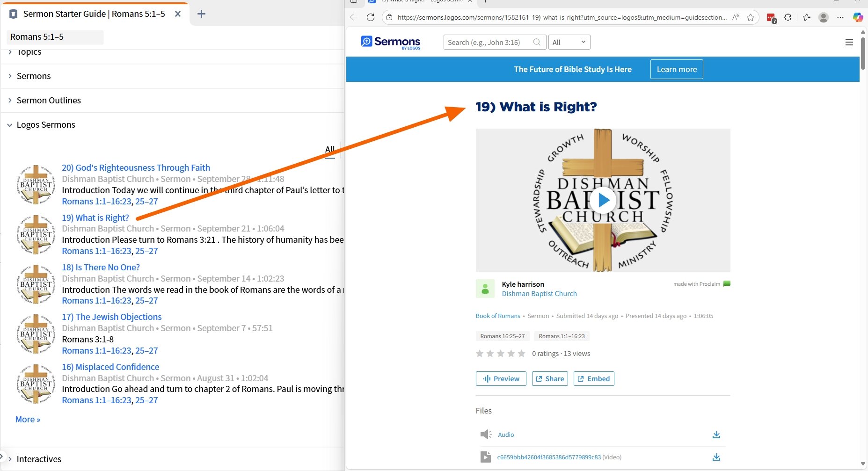This screenshot has height=471, width=868.
Task: Click the download icon beside the video file
Action: (x=716, y=457)
